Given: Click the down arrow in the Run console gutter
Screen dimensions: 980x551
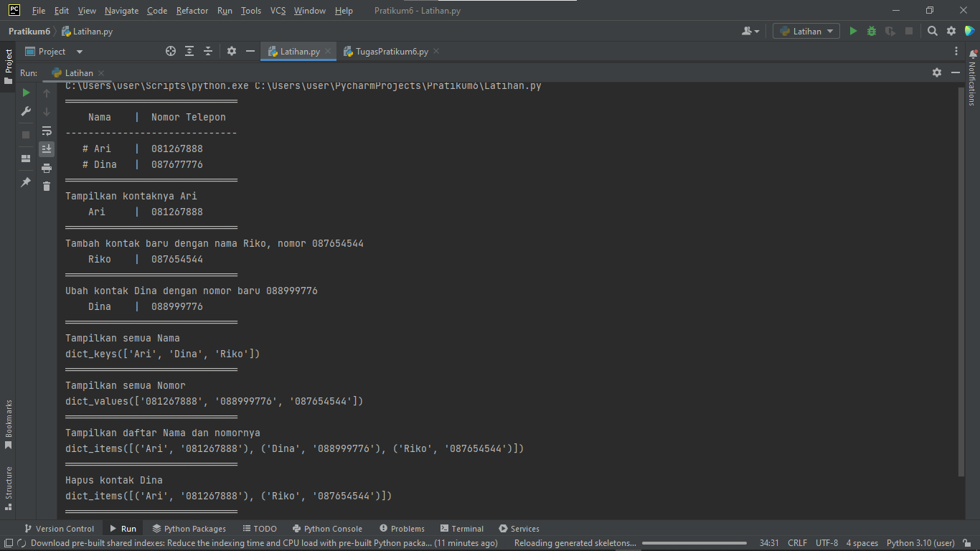Looking at the screenshot, I should (x=47, y=112).
